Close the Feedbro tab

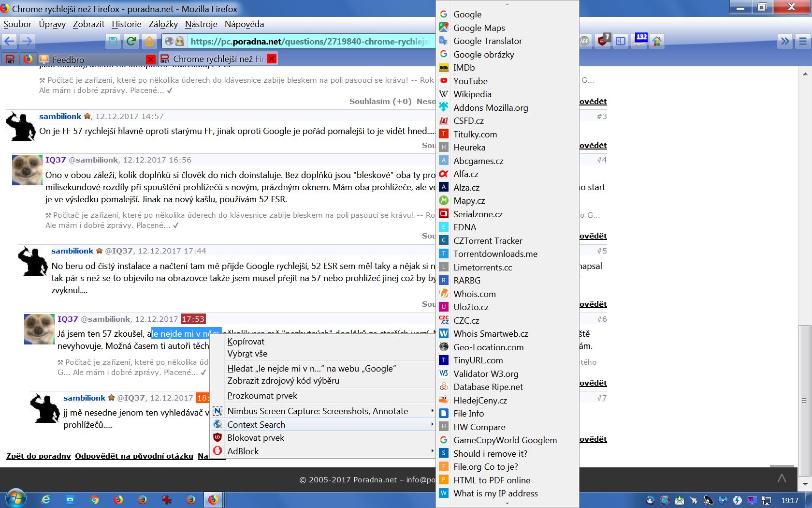(x=151, y=60)
